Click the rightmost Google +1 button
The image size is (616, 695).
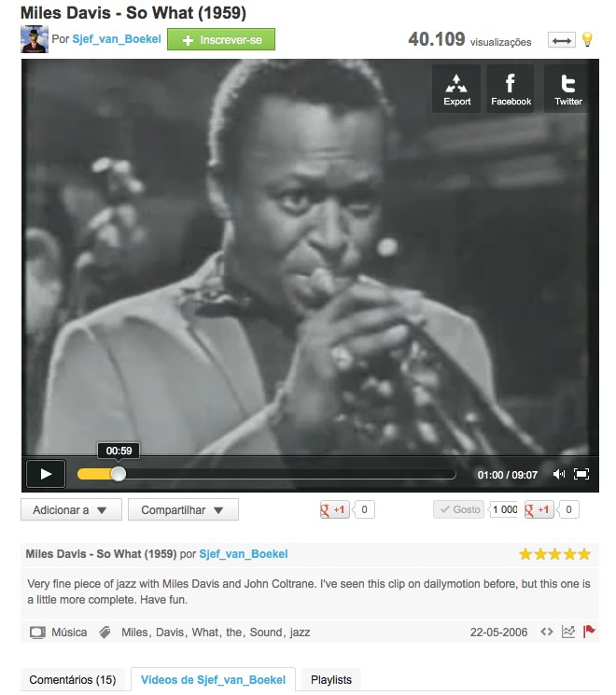[539, 509]
